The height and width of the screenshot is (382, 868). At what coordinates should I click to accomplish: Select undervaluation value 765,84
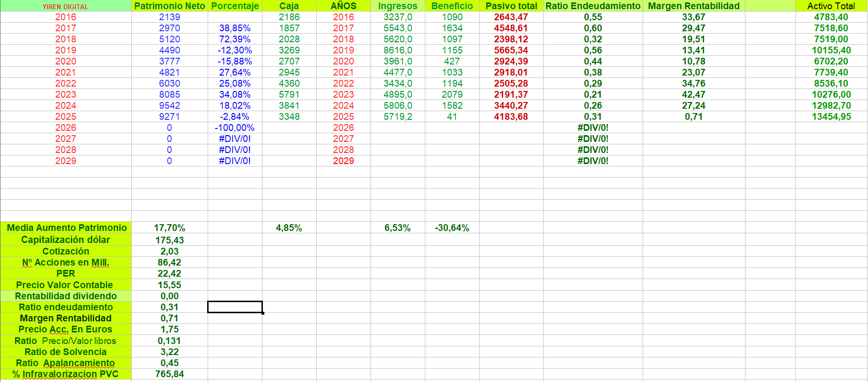click(x=170, y=374)
